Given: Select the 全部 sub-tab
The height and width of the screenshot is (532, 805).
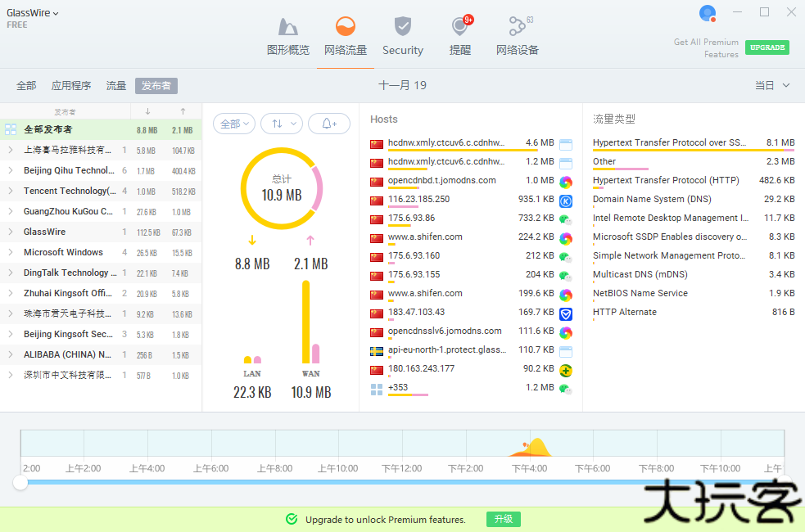Looking at the screenshot, I should coord(26,86).
